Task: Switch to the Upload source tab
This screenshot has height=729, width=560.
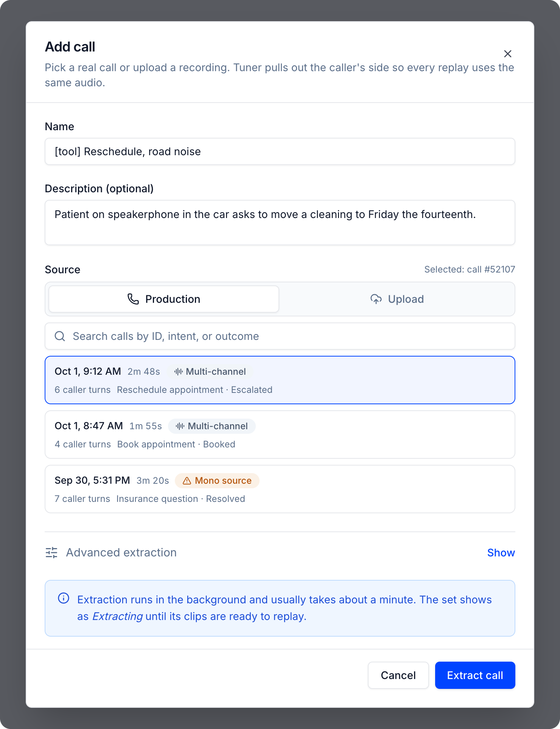Action: 397,299
